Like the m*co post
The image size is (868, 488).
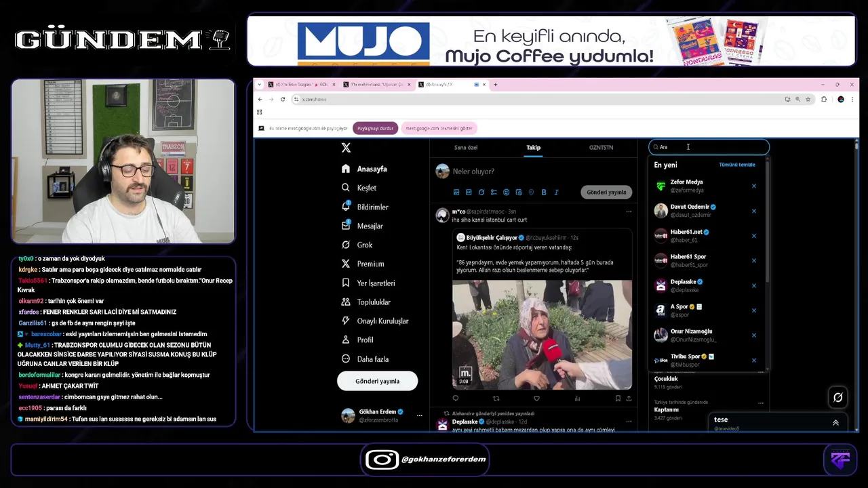(536, 399)
